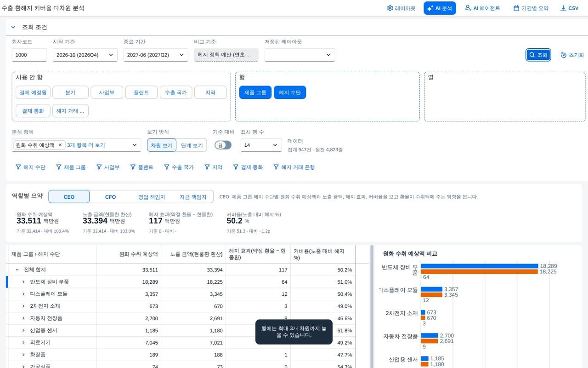Switch to the CFO role tab

pos(110,197)
